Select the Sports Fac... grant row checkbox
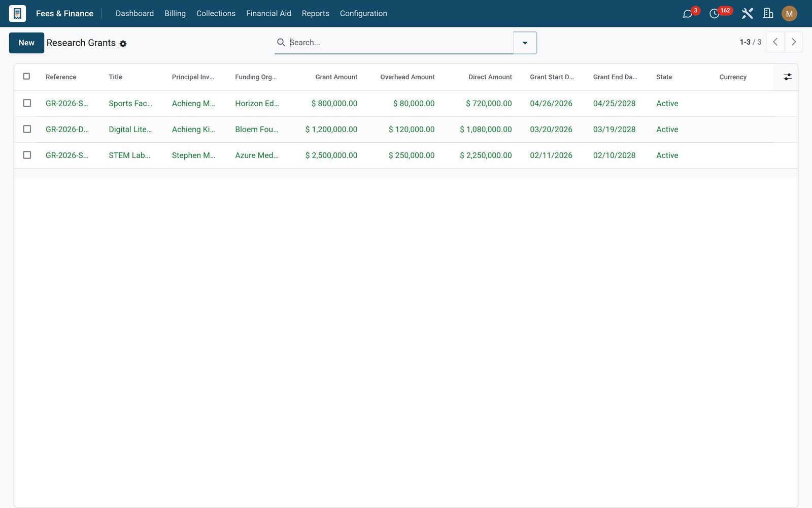The image size is (812, 508). (x=27, y=103)
